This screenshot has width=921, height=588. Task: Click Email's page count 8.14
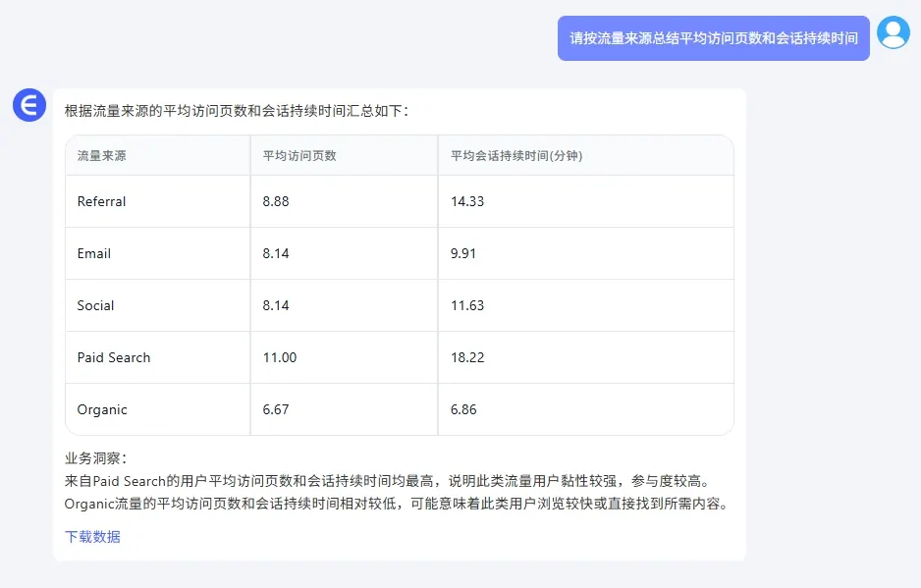(276, 253)
